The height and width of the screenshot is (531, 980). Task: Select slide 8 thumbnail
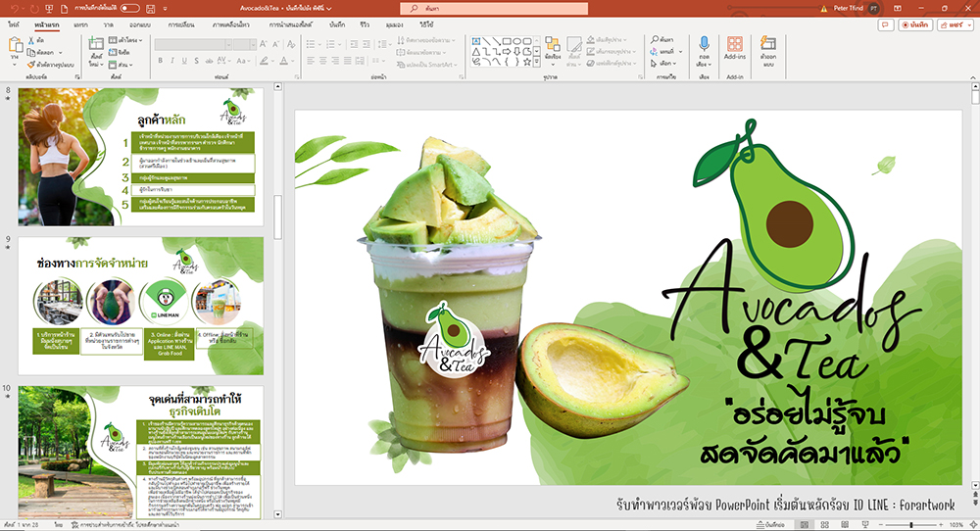click(140, 157)
